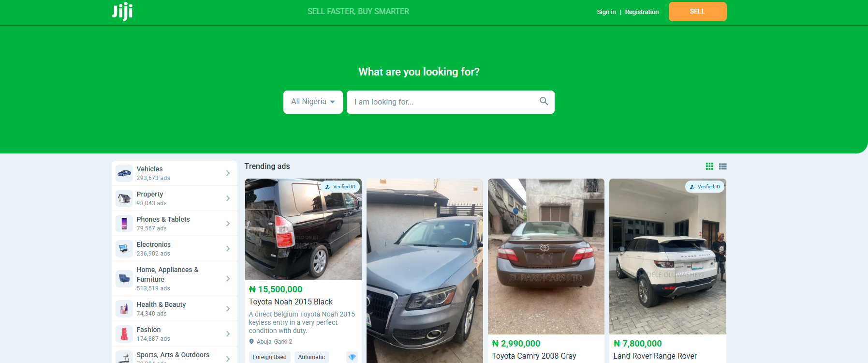Click the Property house icon
Image resolution: width=868 pixels, height=363 pixels.
(x=124, y=198)
